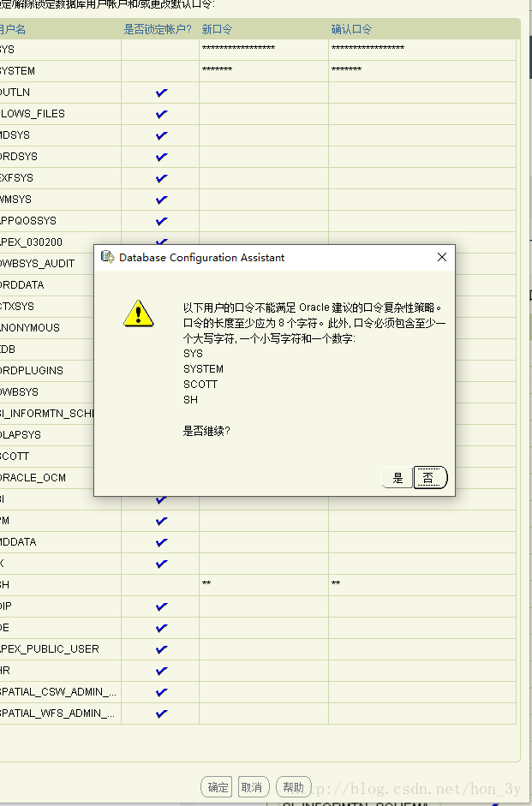Toggle lock checkmark for DIP account
The height and width of the screenshot is (806, 532).
click(x=161, y=606)
